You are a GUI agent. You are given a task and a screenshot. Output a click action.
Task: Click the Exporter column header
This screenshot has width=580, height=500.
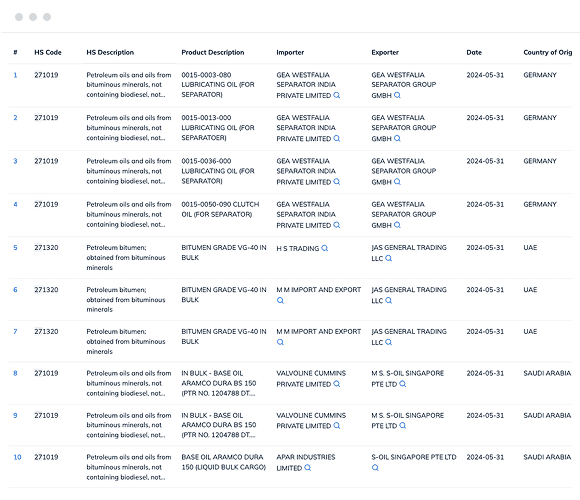pyautogui.click(x=385, y=53)
